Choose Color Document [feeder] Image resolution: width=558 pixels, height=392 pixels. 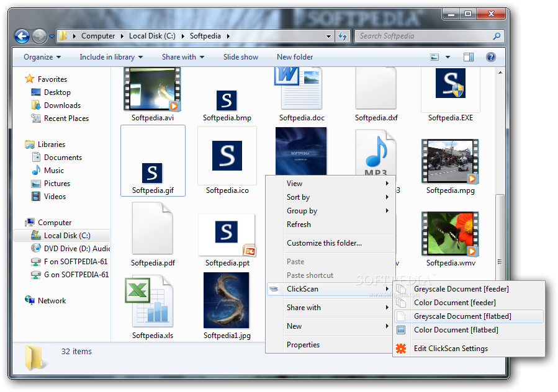click(469, 302)
